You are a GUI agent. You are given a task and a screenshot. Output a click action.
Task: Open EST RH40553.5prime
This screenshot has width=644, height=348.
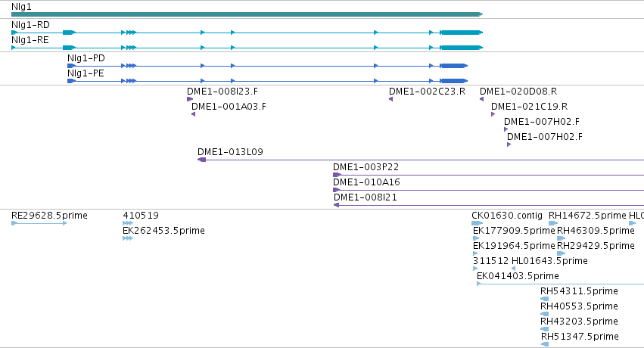(579, 306)
